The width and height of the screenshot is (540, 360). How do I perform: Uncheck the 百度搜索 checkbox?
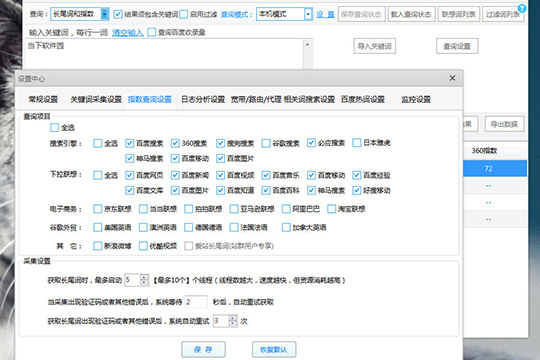129,143
